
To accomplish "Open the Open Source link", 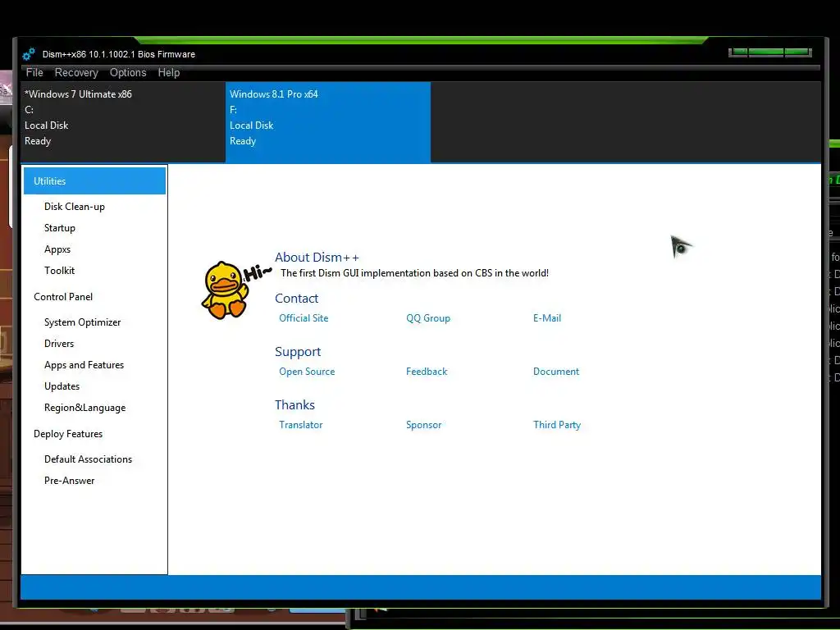I will tap(307, 372).
